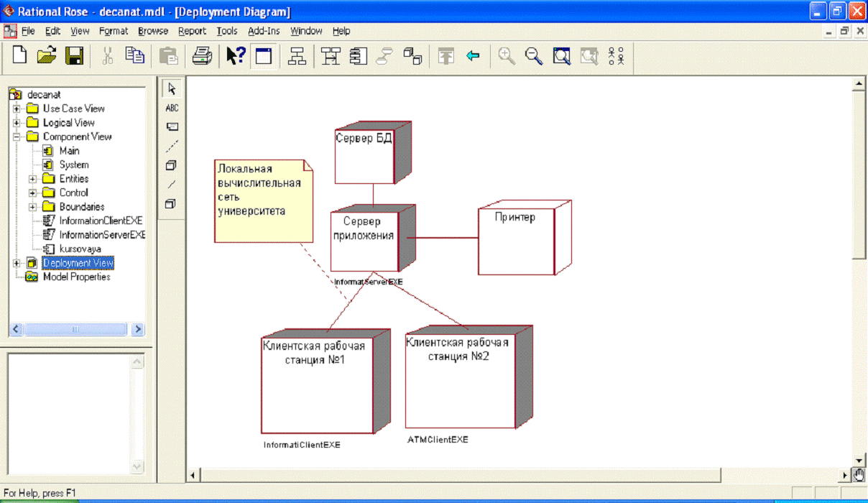The height and width of the screenshot is (503, 868).
Task: Click the browser panel horizontal scrollbar thumb
Action: pos(74,329)
